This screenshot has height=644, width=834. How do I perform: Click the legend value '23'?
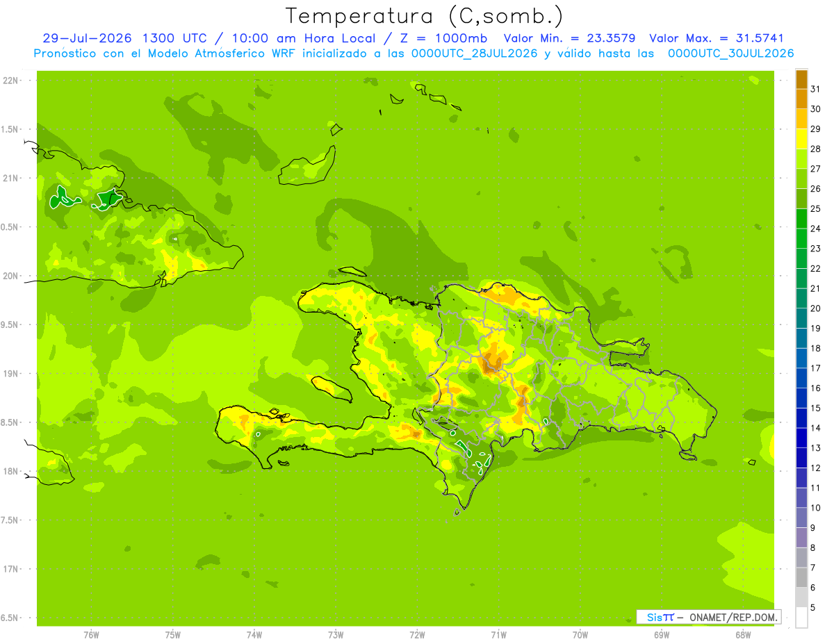816,249
